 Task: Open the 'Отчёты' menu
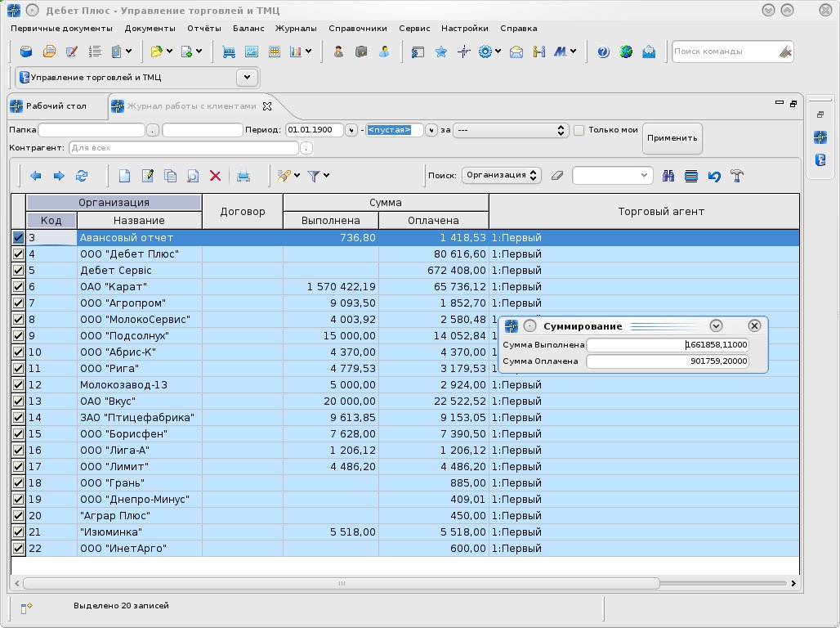click(204, 29)
